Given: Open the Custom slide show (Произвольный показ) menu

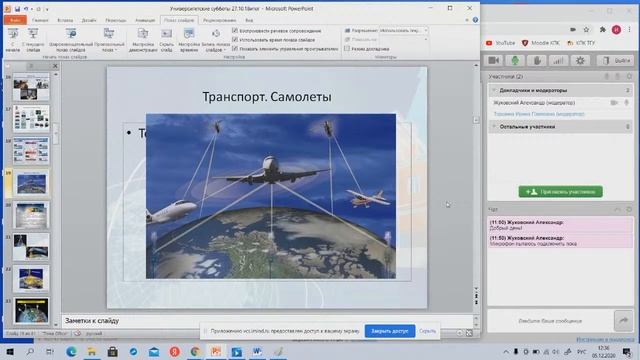Looking at the screenshot, I should 109,40.
